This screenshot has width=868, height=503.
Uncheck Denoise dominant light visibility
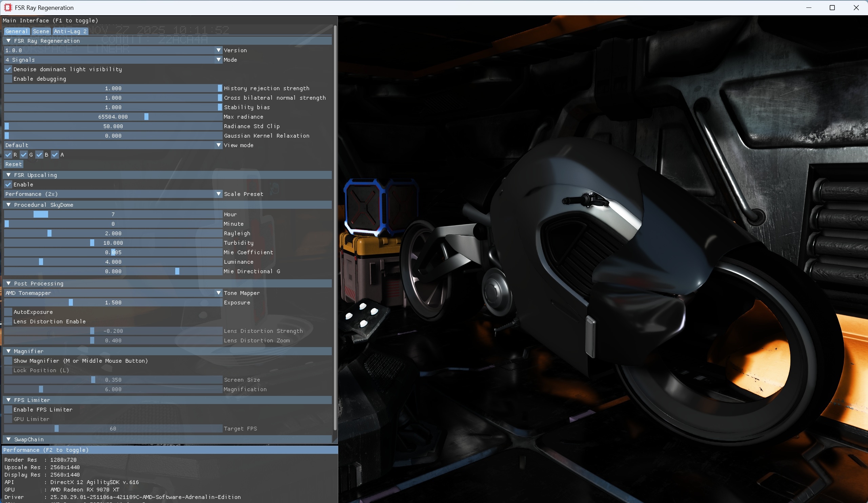pyautogui.click(x=8, y=69)
